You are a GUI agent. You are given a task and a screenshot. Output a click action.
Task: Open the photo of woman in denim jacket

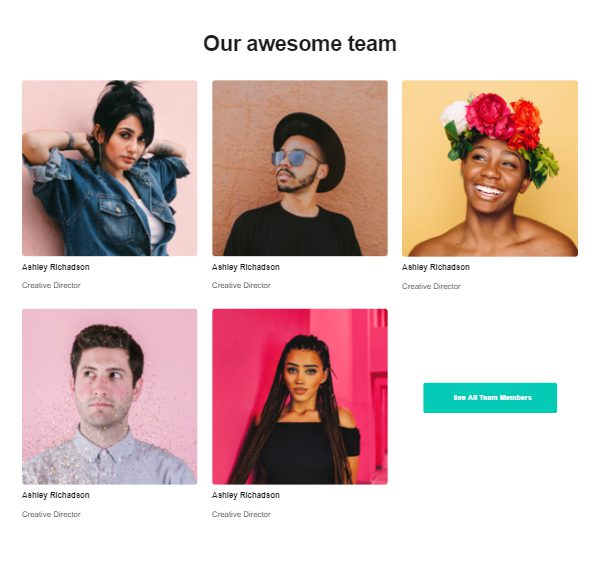coord(109,168)
